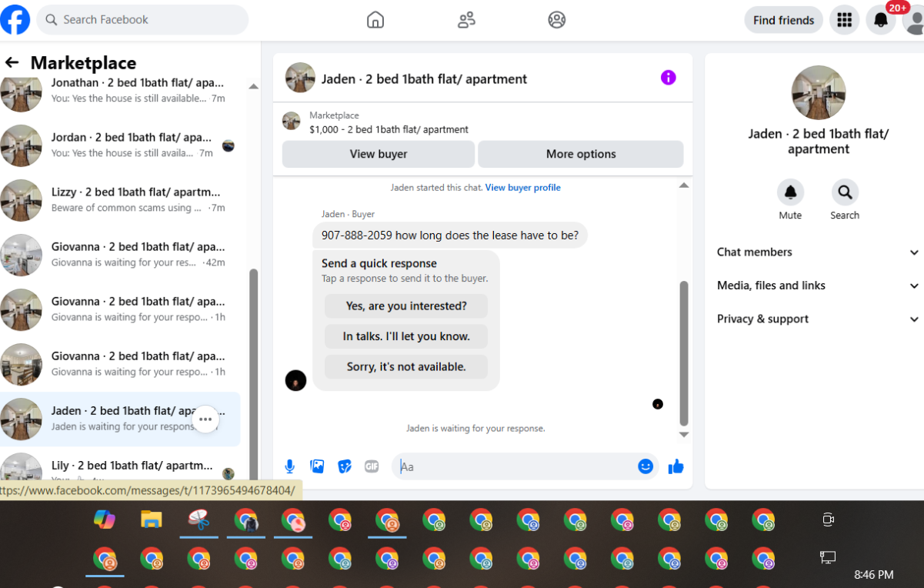This screenshot has height=588, width=924.
Task: Click the View buyer button
Action: [379, 154]
